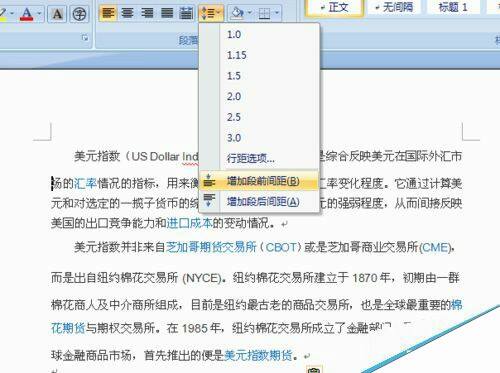Click the borders grid icon
This screenshot has width=500, height=373.
264,13
